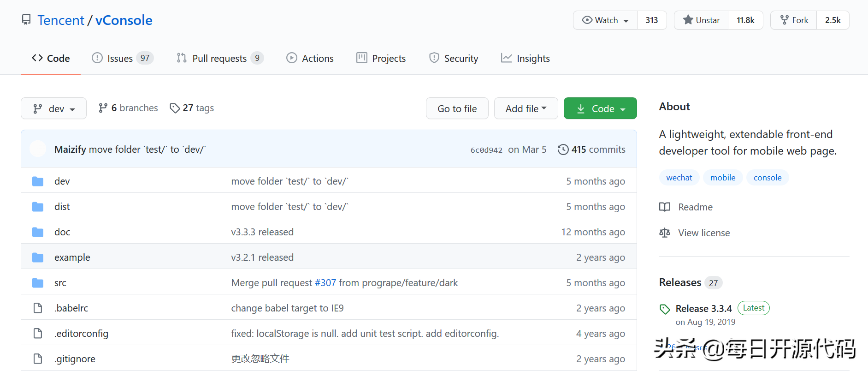Open the 更改忽略文件 commit message
Image resolution: width=868 pixels, height=371 pixels.
(260, 359)
